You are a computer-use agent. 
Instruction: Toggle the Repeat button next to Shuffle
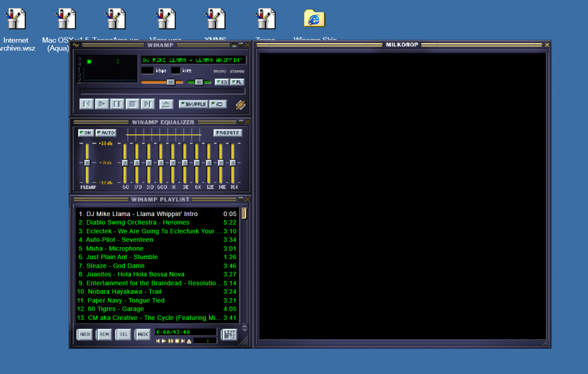tap(218, 104)
